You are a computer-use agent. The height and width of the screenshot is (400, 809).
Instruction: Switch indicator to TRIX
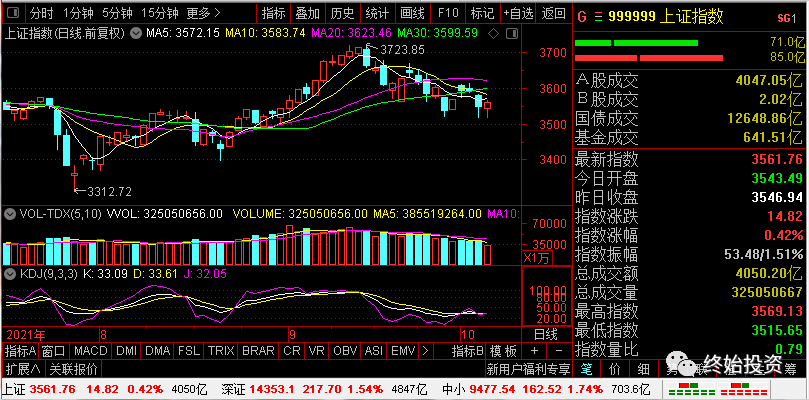click(x=221, y=351)
